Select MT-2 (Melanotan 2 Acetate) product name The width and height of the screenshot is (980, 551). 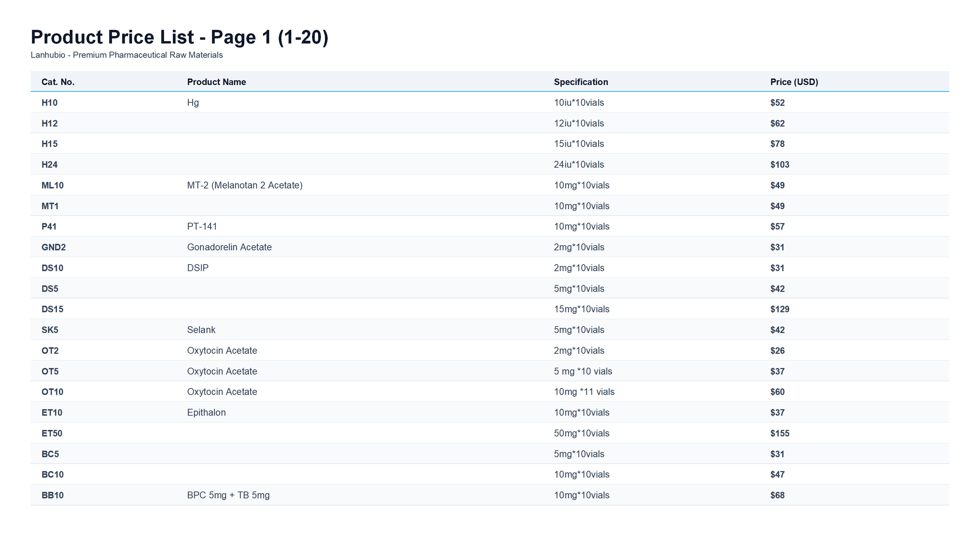click(245, 185)
